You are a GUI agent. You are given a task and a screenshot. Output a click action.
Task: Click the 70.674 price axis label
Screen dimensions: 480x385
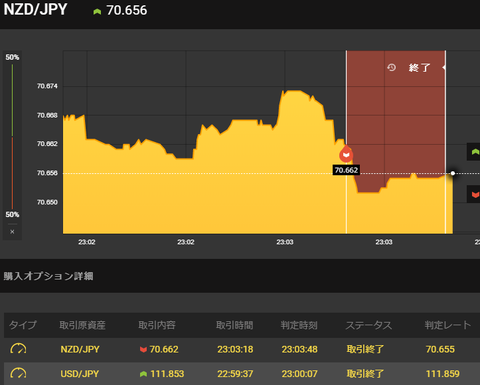[47, 86]
